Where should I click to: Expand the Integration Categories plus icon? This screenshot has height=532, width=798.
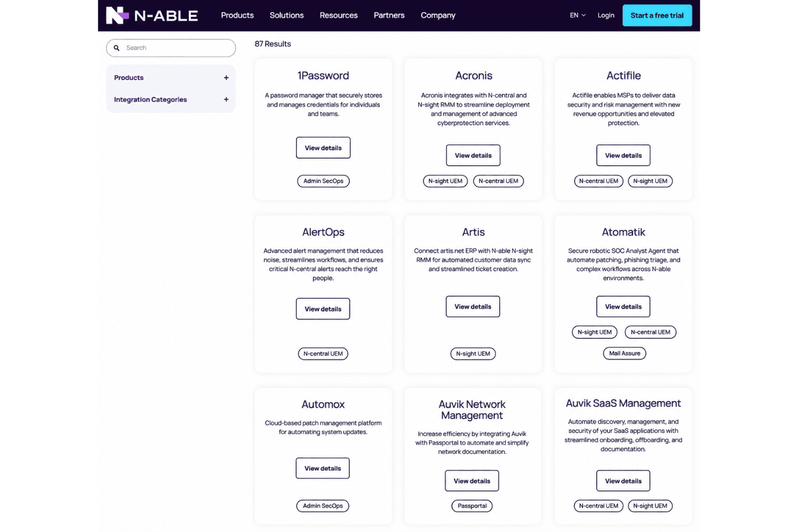pos(226,99)
